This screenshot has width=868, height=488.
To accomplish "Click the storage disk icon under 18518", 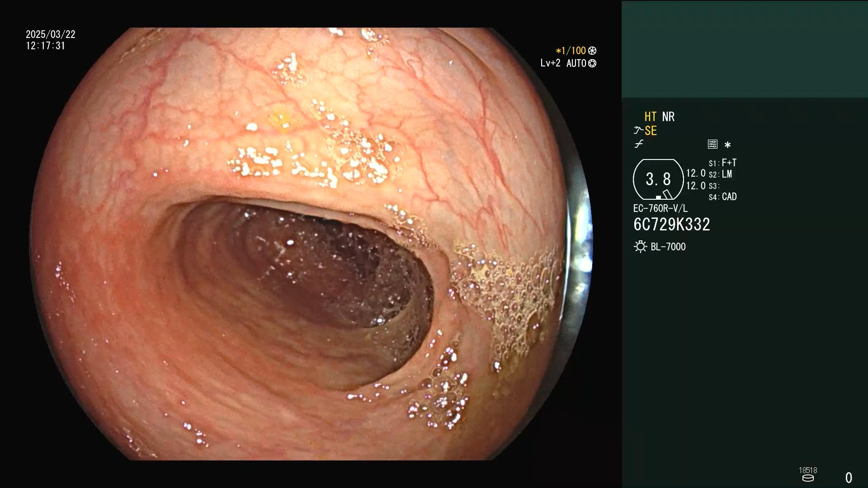I will 808,478.
